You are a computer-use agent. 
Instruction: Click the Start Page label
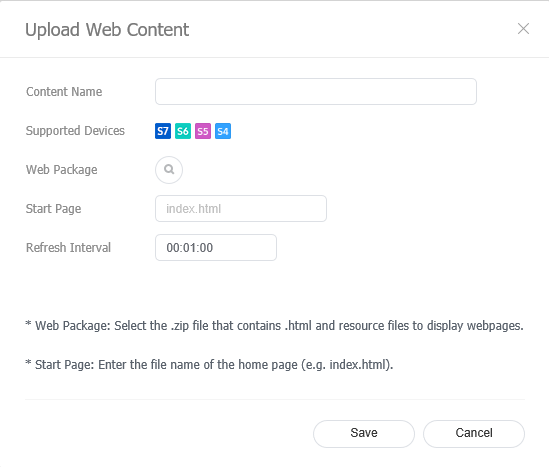tap(54, 209)
